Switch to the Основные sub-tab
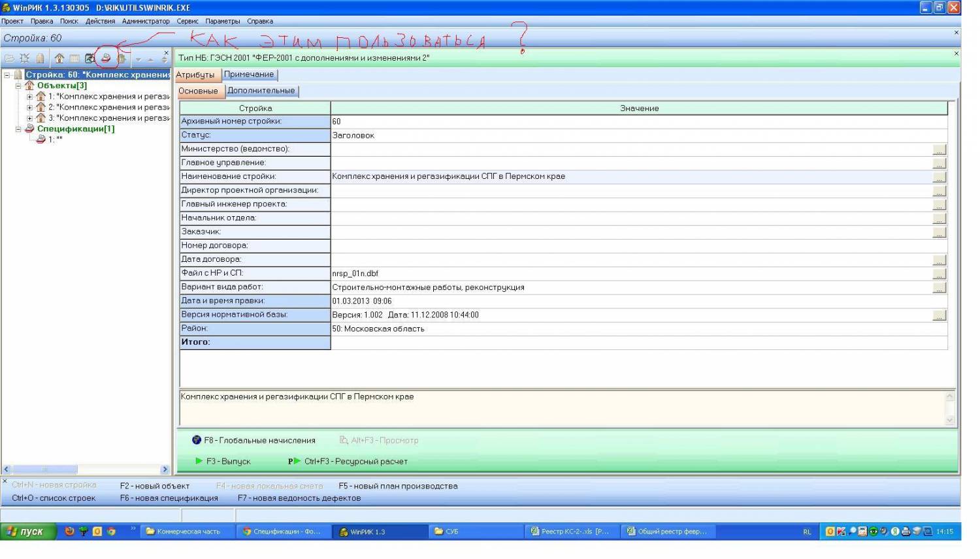This screenshot has height=559, width=980. (199, 91)
